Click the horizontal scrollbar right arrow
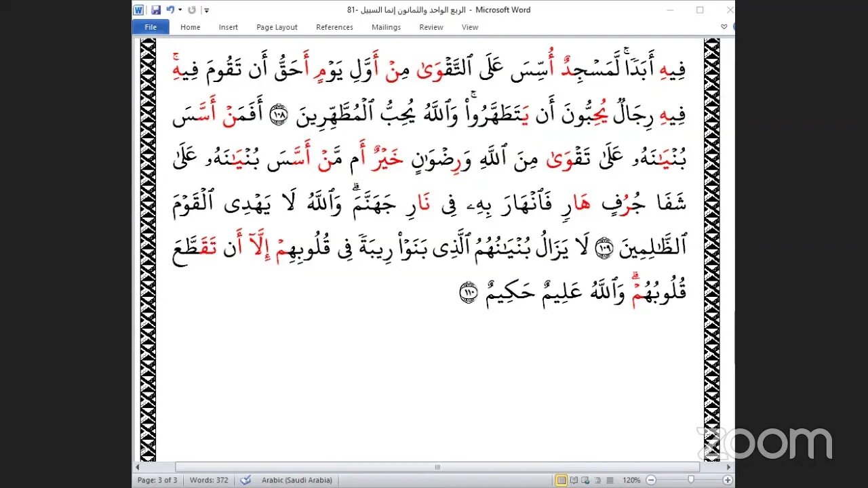Image resolution: width=868 pixels, height=488 pixels. point(730,467)
